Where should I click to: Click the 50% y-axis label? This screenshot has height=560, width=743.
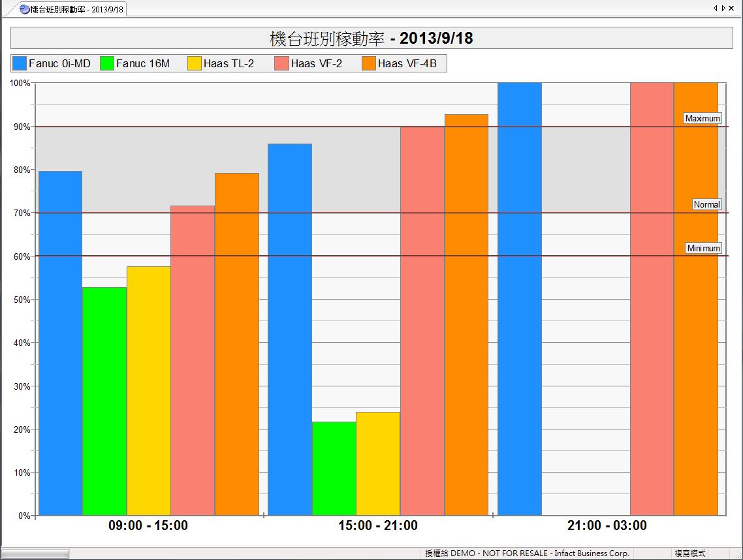(22, 300)
